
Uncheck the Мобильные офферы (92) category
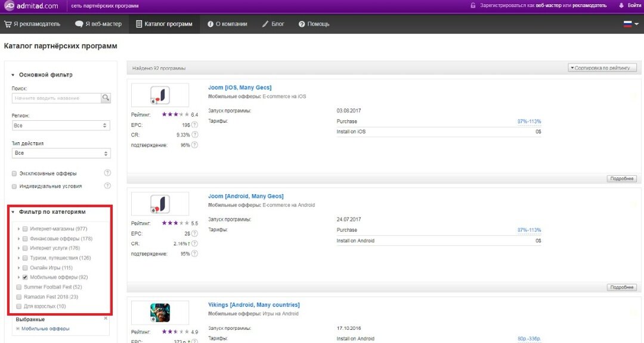(25, 277)
